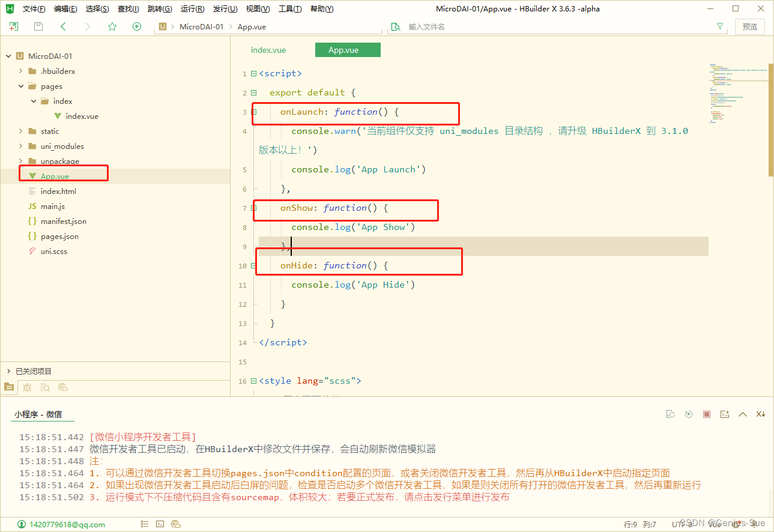Open the 文件(F) menu
The width and height of the screenshot is (774, 532).
34,8
